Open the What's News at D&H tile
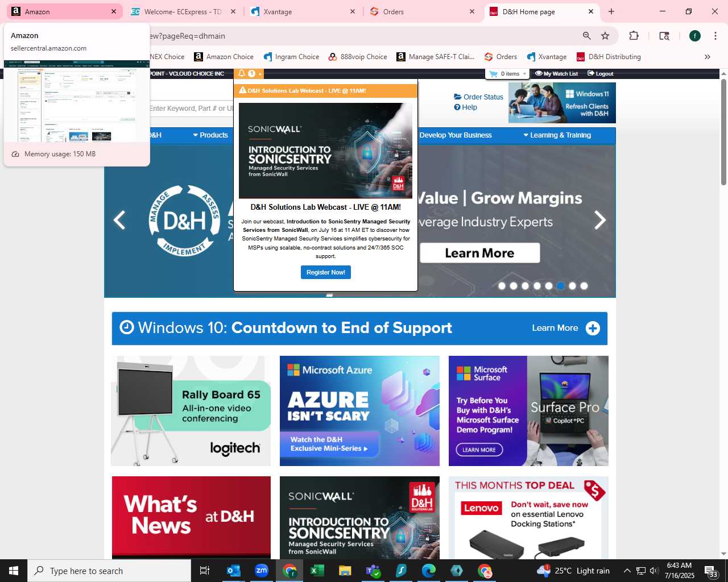This screenshot has width=728, height=582. click(x=191, y=518)
